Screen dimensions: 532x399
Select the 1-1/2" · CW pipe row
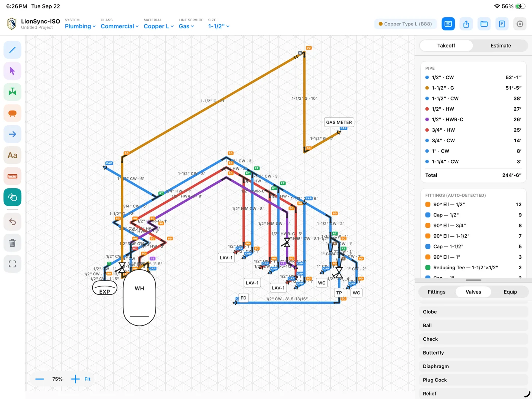(x=473, y=99)
